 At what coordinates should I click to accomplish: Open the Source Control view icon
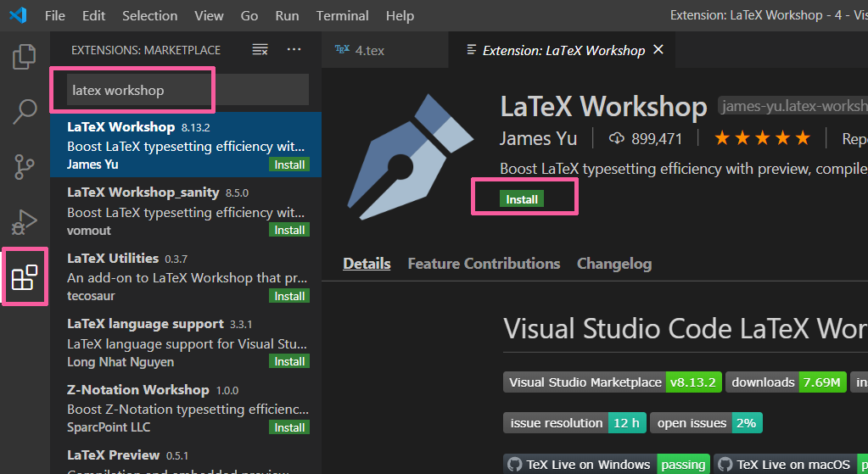pos(25,166)
